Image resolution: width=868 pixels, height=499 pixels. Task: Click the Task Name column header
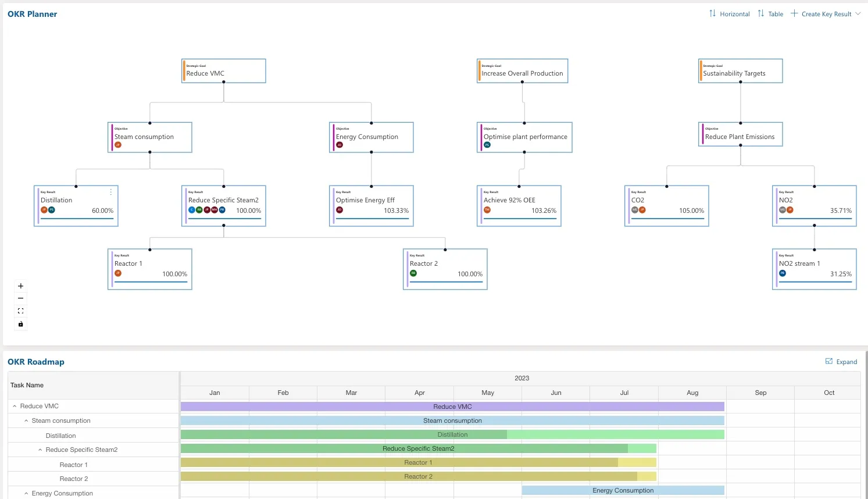pos(93,385)
